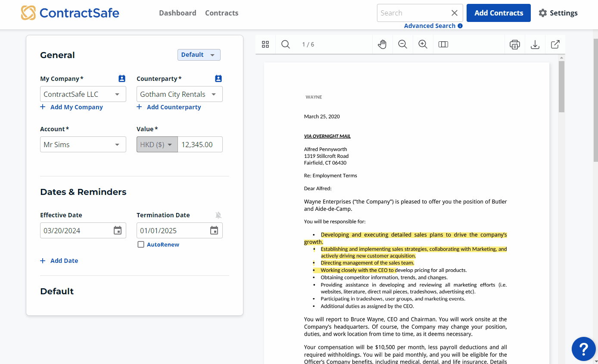
Task: Open document in a new window
Action: point(555,44)
